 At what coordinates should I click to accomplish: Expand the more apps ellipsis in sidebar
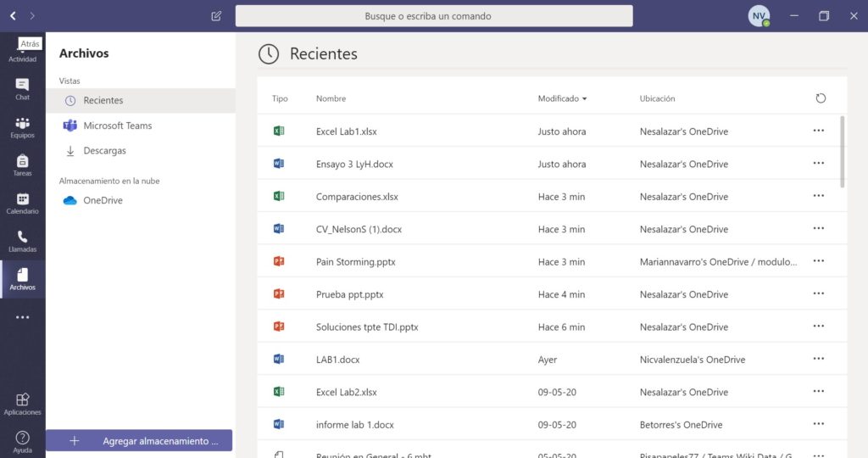(22, 317)
